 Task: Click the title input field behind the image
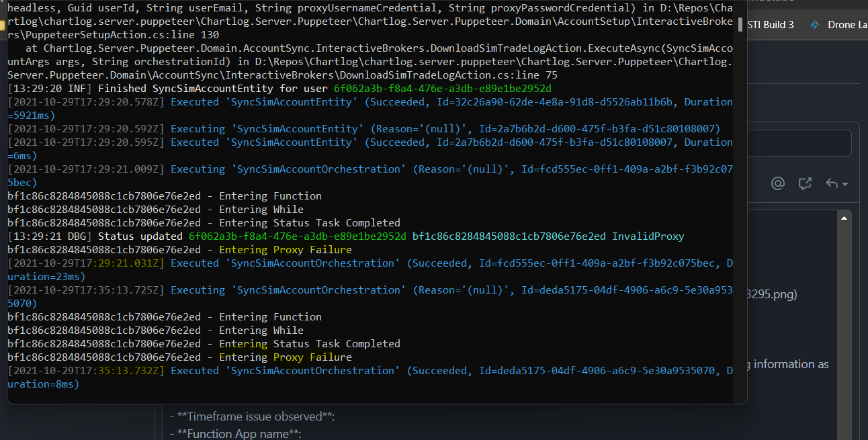(799, 143)
